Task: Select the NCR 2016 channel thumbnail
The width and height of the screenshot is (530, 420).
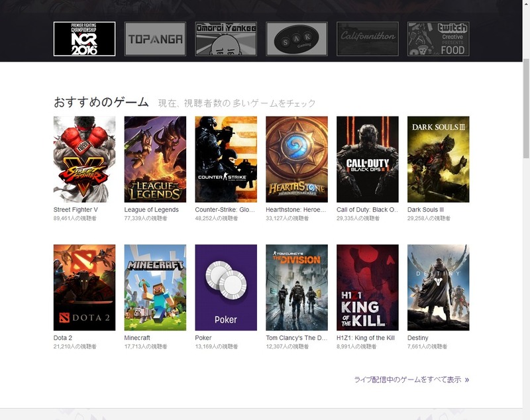Action: [85, 39]
